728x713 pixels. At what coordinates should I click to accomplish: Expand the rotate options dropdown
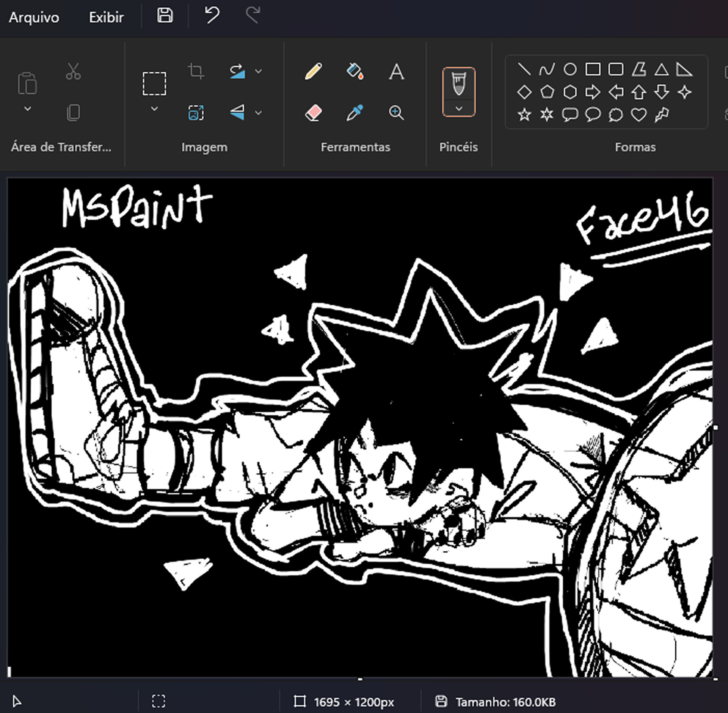[259, 71]
